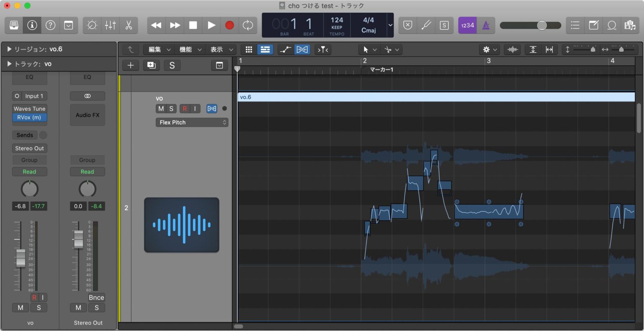Click the add track plus button
The image size is (644, 331).
(130, 65)
